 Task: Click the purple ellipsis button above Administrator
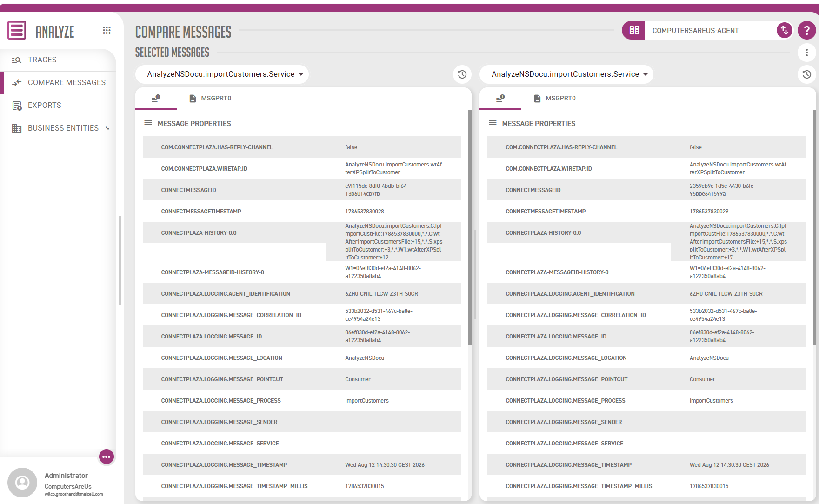tap(107, 457)
